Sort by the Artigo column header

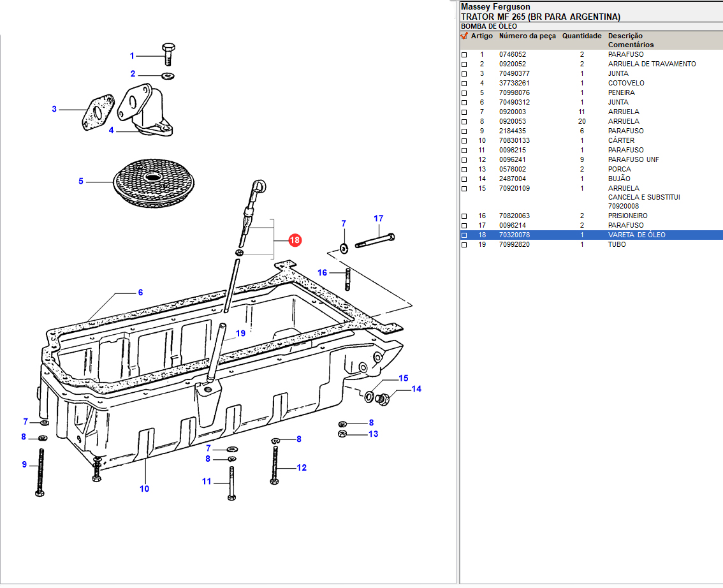click(x=481, y=36)
